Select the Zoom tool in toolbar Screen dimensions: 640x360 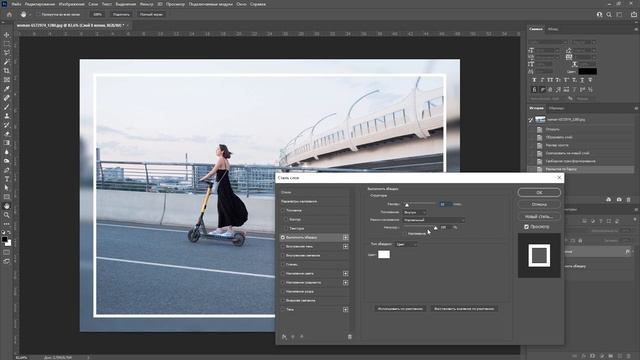pos(7,215)
